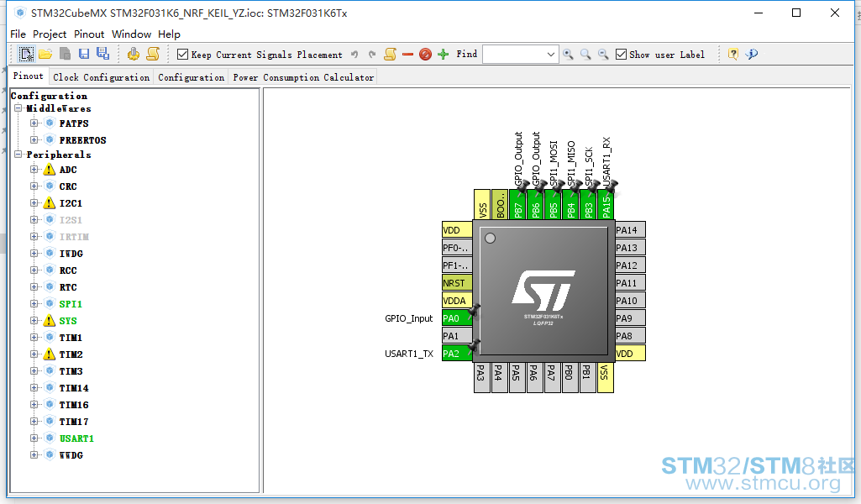Click the Undo arrow icon

pos(354,55)
